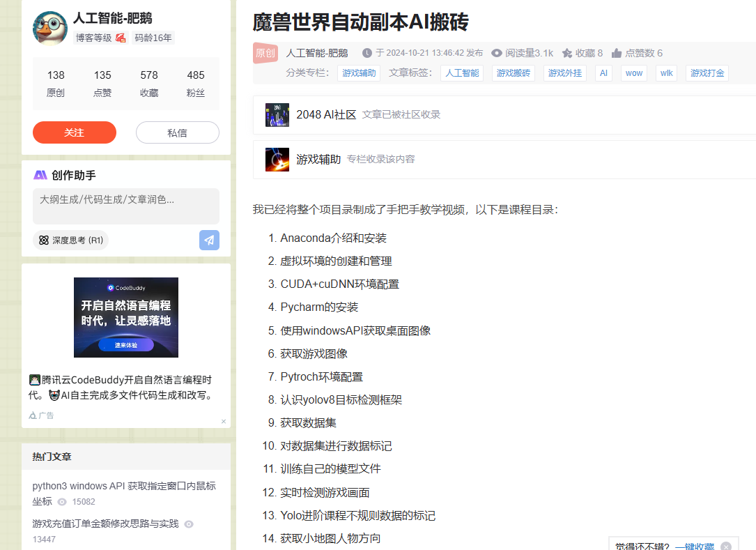Click the 创作助手 logo icon
Viewport: 756px width, 550px height.
click(x=40, y=175)
